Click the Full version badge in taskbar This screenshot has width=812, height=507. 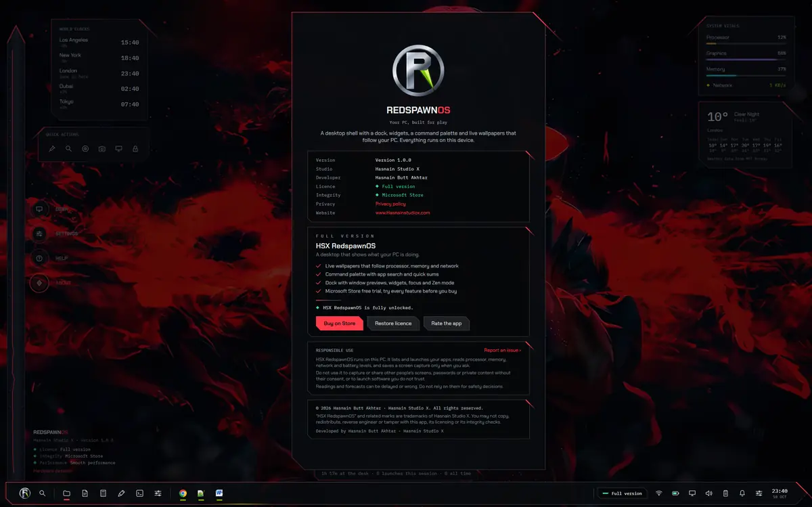click(x=621, y=493)
